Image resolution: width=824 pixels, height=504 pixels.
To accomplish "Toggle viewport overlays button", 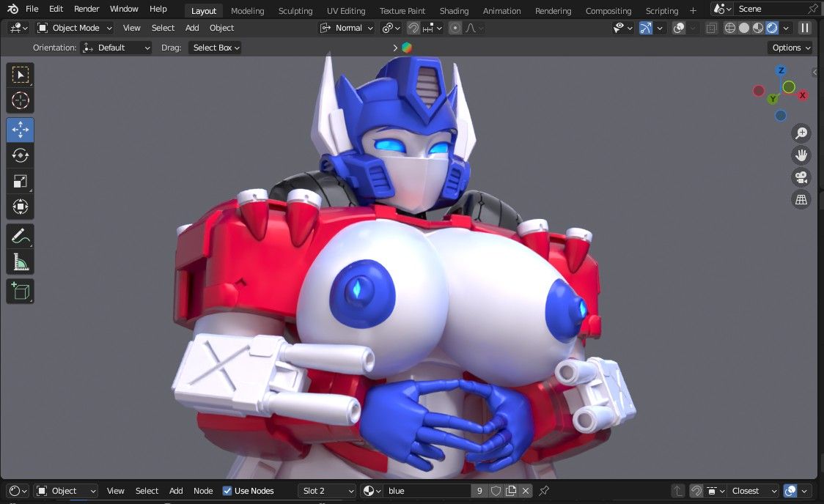I will click(x=679, y=28).
